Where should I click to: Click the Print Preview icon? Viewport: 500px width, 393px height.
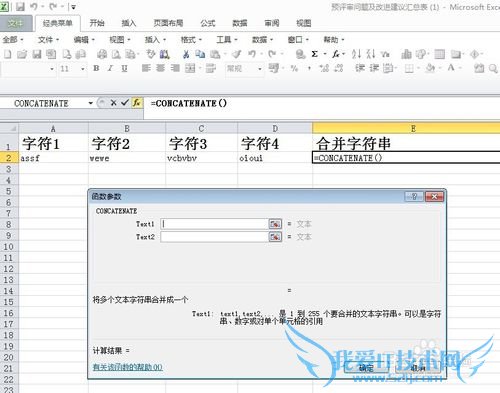(x=116, y=54)
